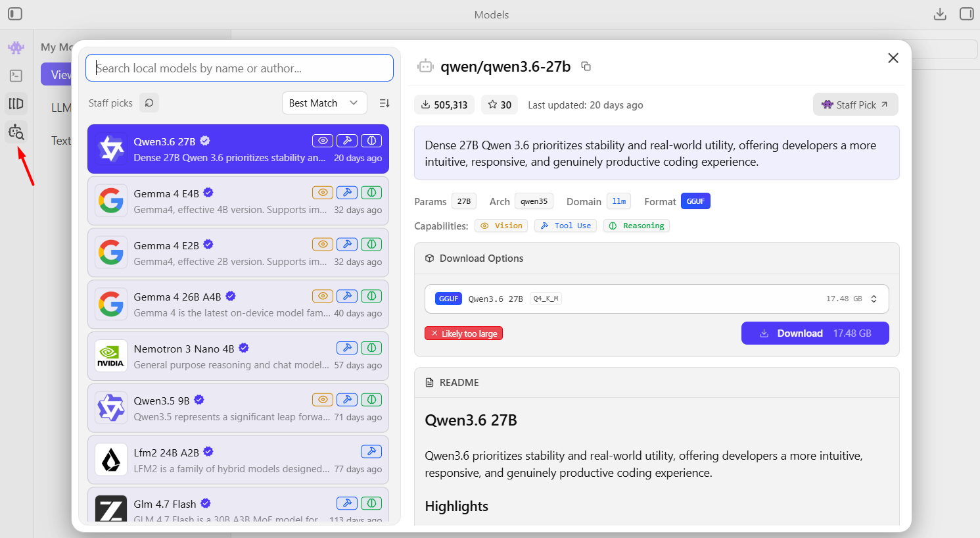980x538 pixels.
Task: Click the tool use icon on the Qwen3.5 9B row
Action: click(x=347, y=400)
